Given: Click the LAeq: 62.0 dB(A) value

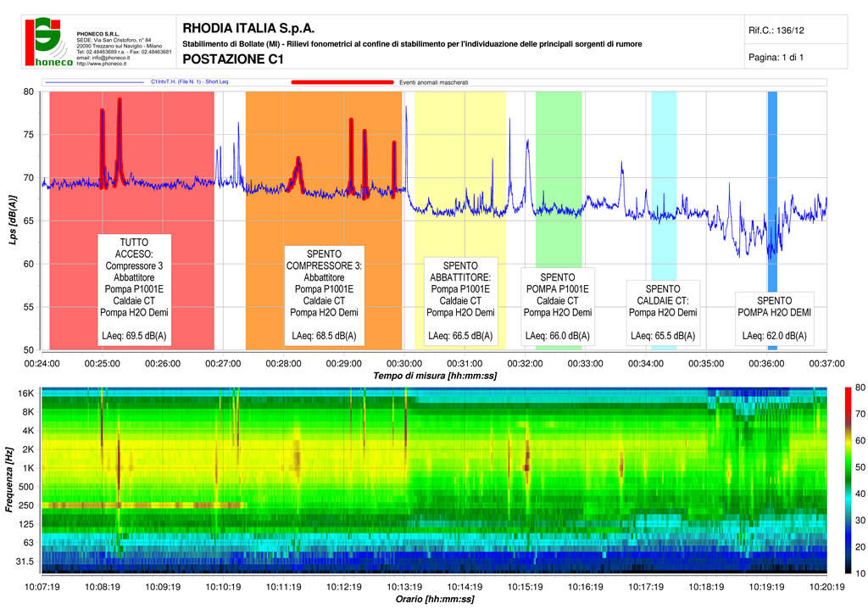Looking at the screenshot, I should 775,336.
